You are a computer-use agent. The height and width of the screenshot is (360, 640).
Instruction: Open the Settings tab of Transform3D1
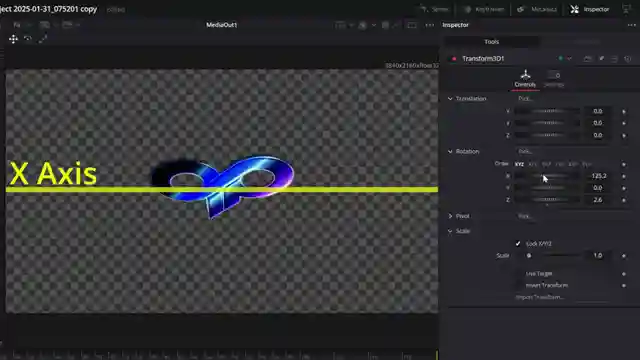554,79
